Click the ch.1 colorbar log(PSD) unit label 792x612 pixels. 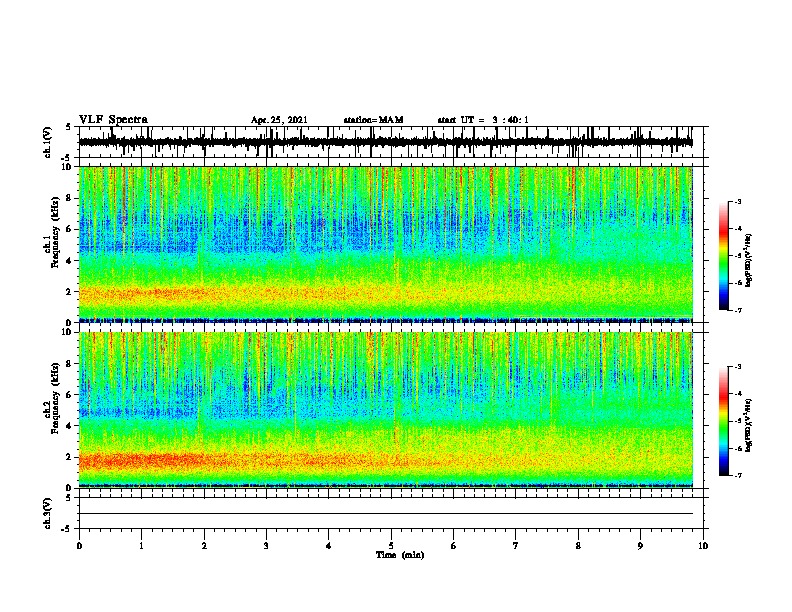(749, 260)
